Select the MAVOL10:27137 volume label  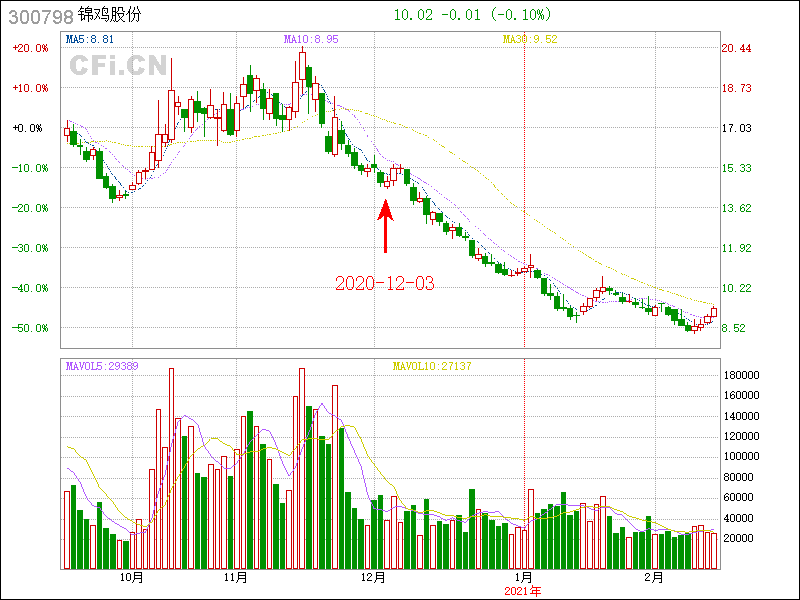431,366
